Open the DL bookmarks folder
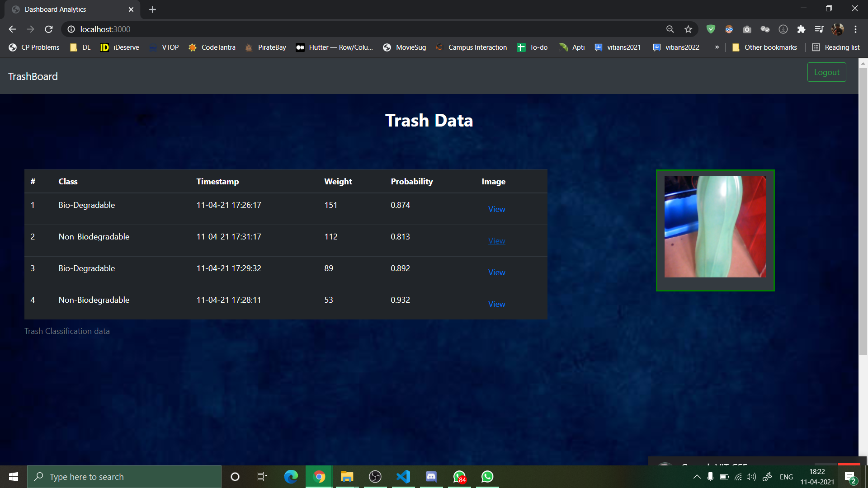 pyautogui.click(x=80, y=47)
